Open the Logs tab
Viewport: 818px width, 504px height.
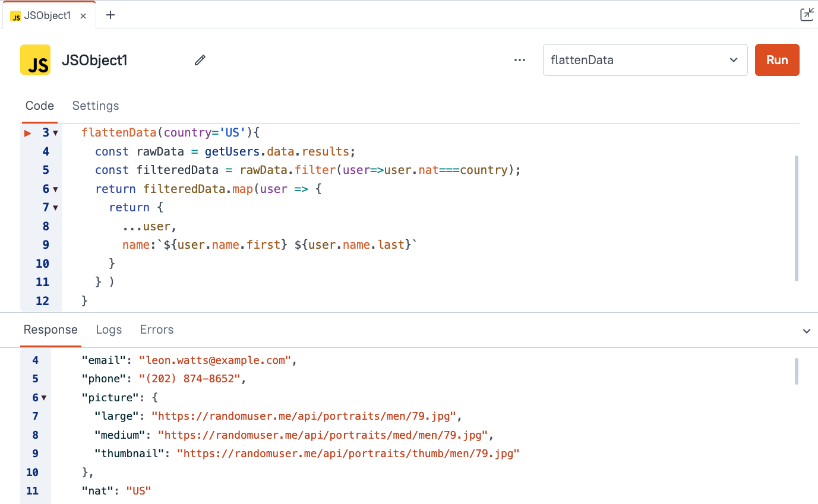[x=109, y=329]
